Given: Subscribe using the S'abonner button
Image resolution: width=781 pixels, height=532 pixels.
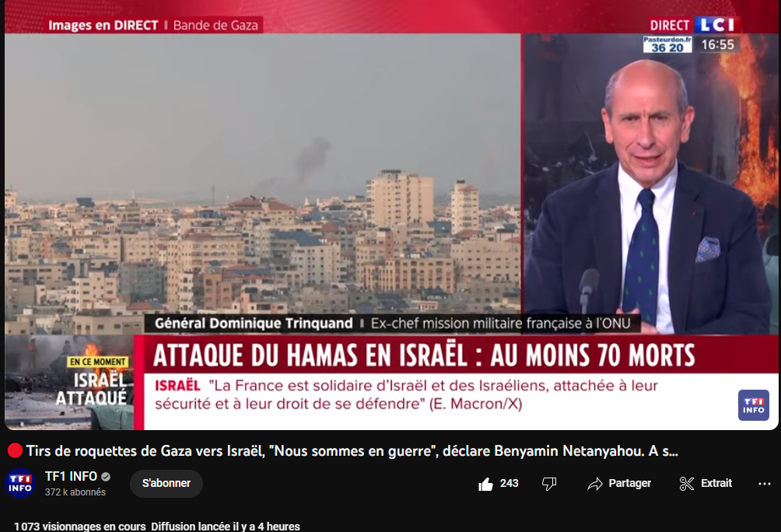Looking at the screenshot, I should [x=166, y=484].
